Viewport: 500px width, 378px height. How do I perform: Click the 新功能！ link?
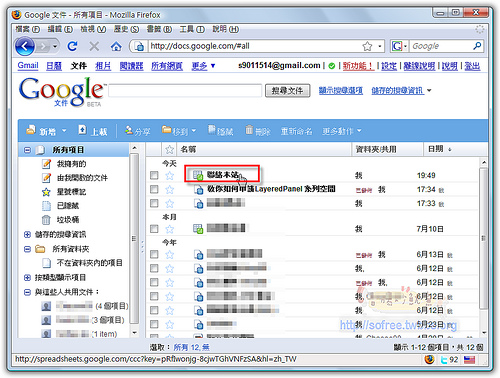tap(358, 66)
